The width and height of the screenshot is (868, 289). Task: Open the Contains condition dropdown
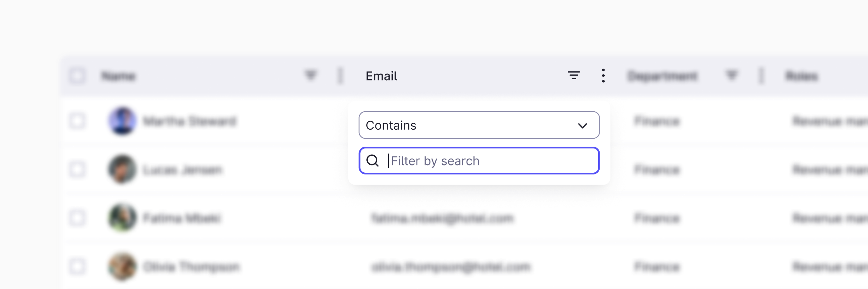470,125
